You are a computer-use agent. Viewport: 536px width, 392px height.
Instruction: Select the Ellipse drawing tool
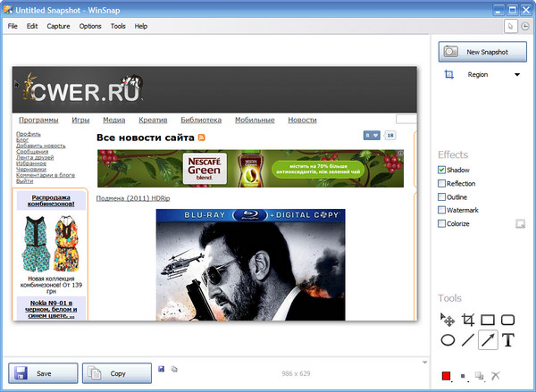coord(448,339)
